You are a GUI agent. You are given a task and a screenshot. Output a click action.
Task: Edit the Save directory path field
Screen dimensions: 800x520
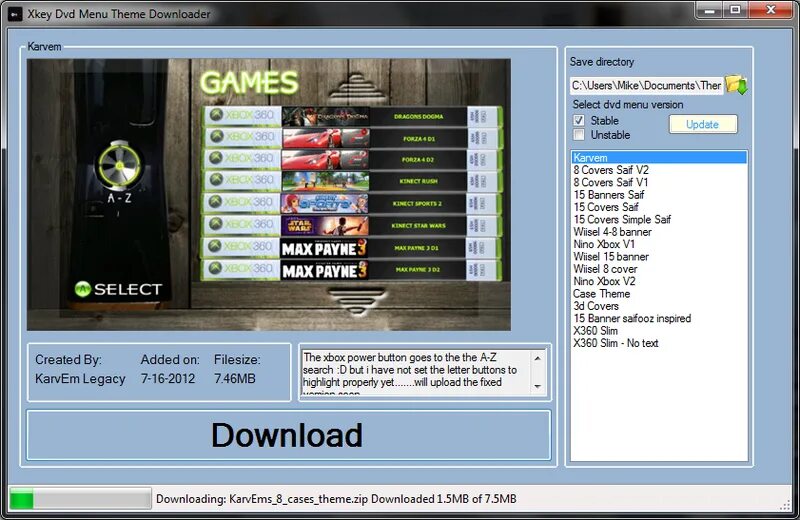pos(646,85)
